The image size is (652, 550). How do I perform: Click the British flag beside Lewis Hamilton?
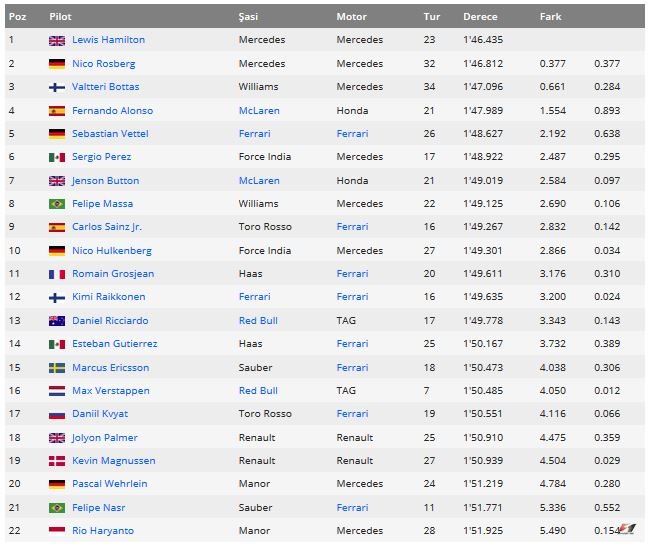(x=57, y=40)
